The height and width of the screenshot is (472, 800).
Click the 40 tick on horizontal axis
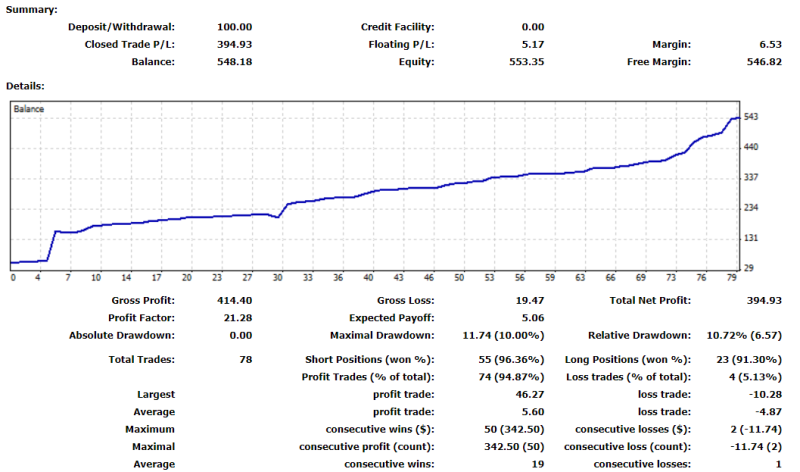tap(368, 278)
